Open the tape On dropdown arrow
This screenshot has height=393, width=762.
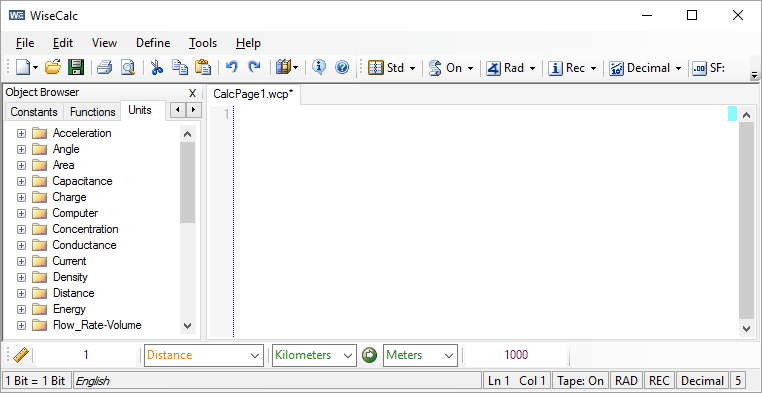[470, 68]
